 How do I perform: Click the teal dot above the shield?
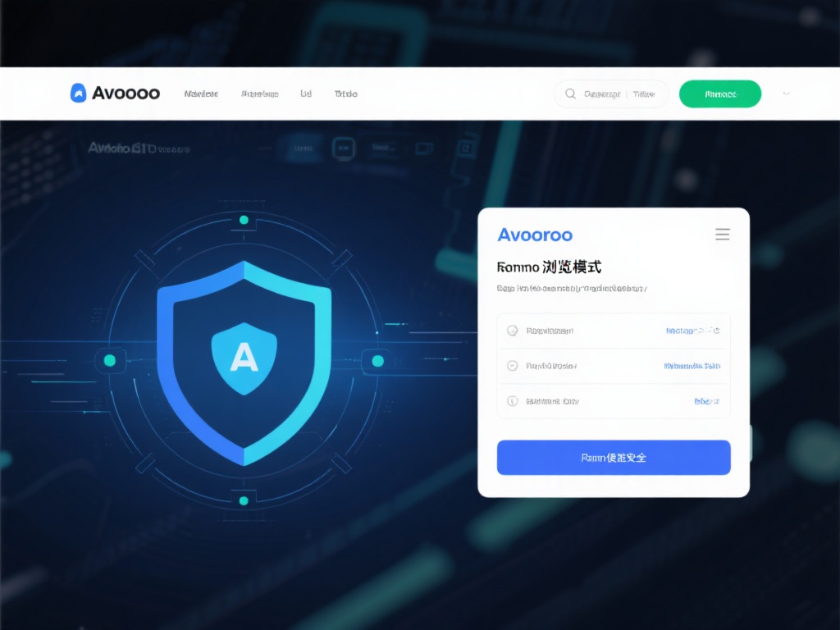(244, 220)
